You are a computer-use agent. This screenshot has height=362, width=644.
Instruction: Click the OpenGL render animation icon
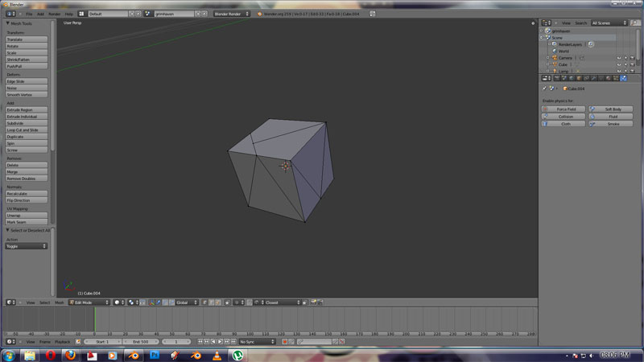(320, 302)
